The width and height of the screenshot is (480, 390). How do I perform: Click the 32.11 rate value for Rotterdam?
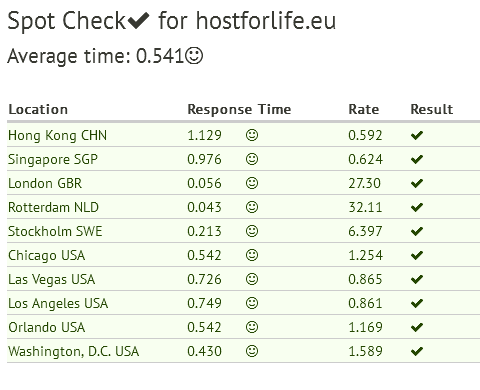pyautogui.click(x=365, y=207)
